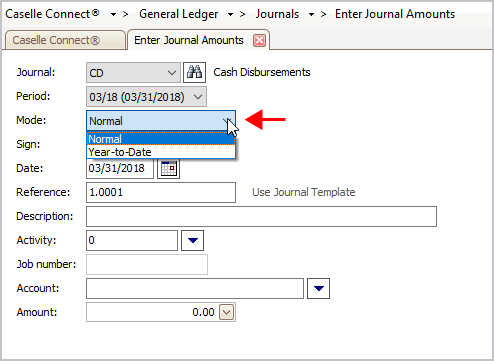Open the Caselle Connect breadcrumb arrow menu
Image resolution: width=494 pixels, height=361 pixels.
[113, 15]
